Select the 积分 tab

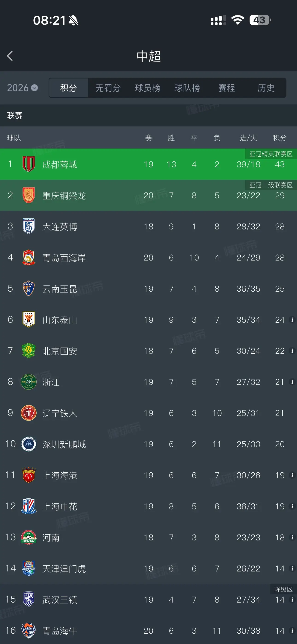[69, 88]
